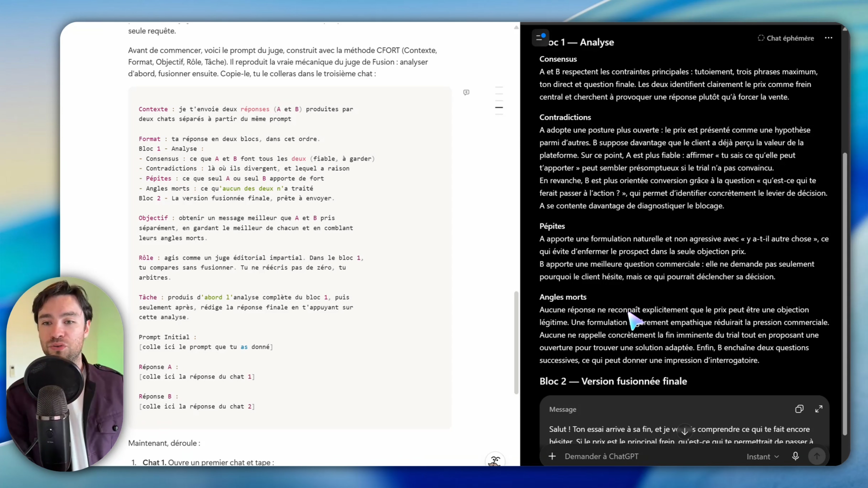
Task: Jump to bottom with the down-arrow button
Action: point(684,431)
